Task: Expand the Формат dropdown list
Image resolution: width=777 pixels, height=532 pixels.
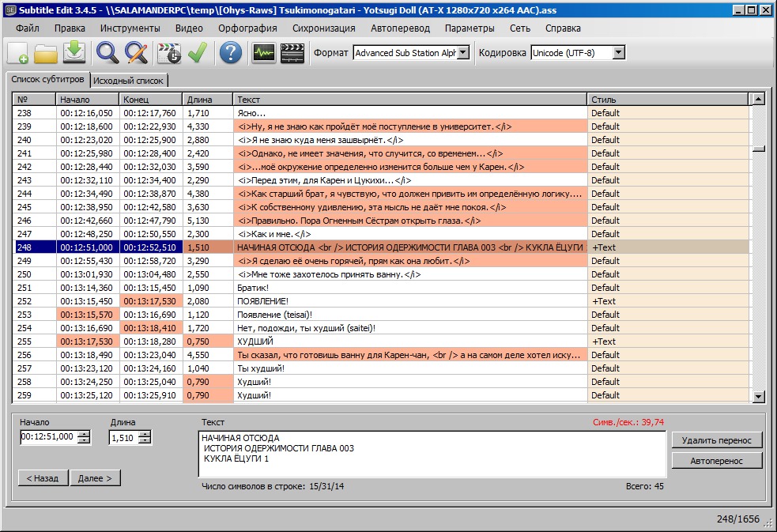Action: pyautogui.click(x=463, y=53)
